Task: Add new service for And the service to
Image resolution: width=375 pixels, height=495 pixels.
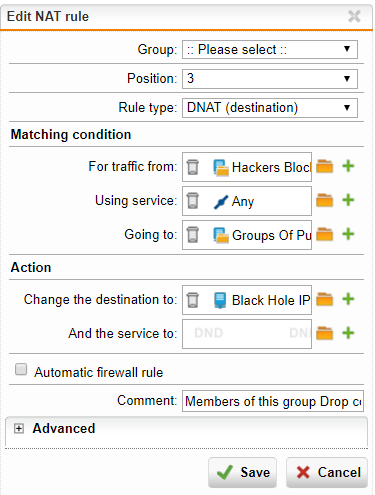Action: [348, 333]
